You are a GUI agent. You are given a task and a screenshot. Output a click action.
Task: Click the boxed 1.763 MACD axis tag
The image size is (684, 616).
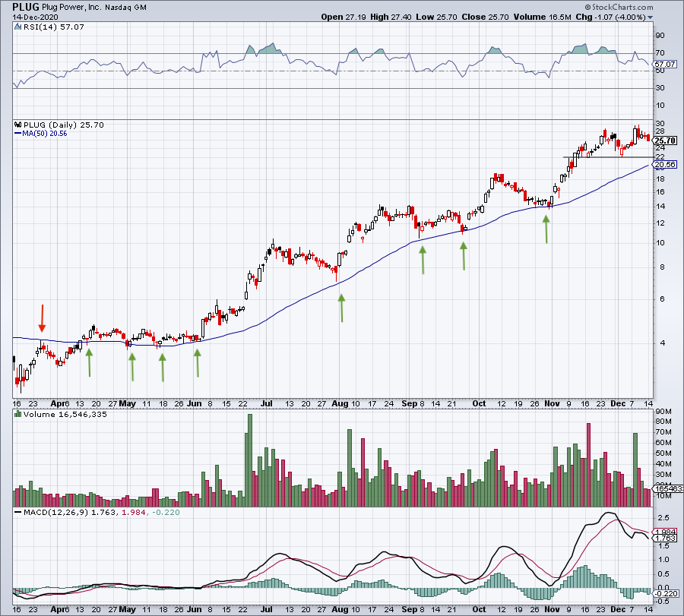pyautogui.click(x=665, y=539)
